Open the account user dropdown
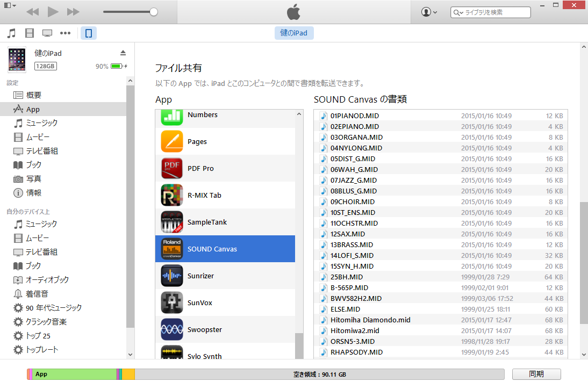 coord(429,12)
